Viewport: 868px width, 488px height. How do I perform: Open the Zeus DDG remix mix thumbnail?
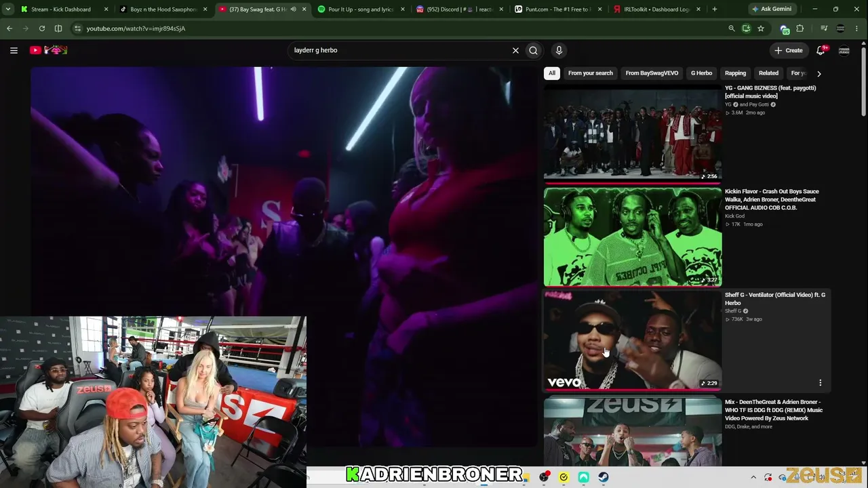point(633,431)
